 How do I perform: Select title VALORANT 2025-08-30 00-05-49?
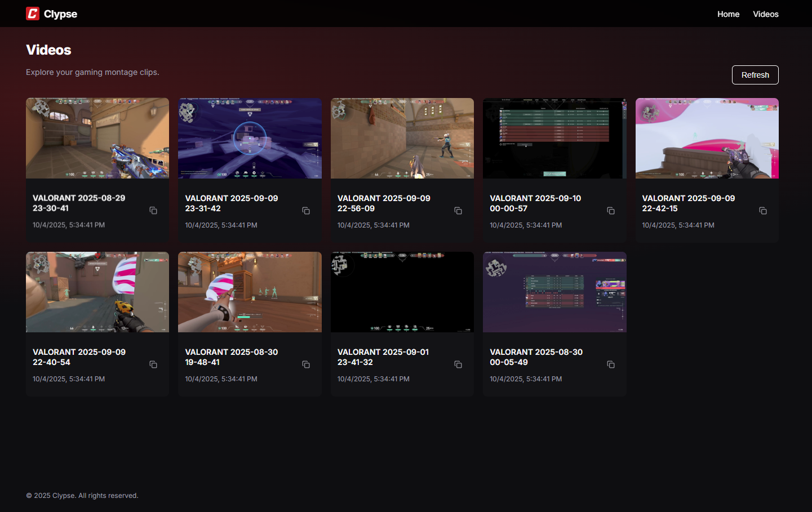pos(536,357)
